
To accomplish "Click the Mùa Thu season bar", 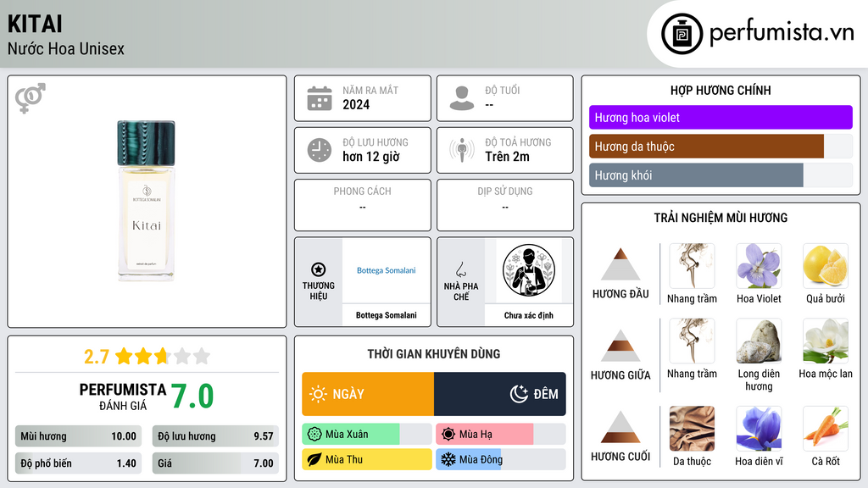I will coord(367,459).
